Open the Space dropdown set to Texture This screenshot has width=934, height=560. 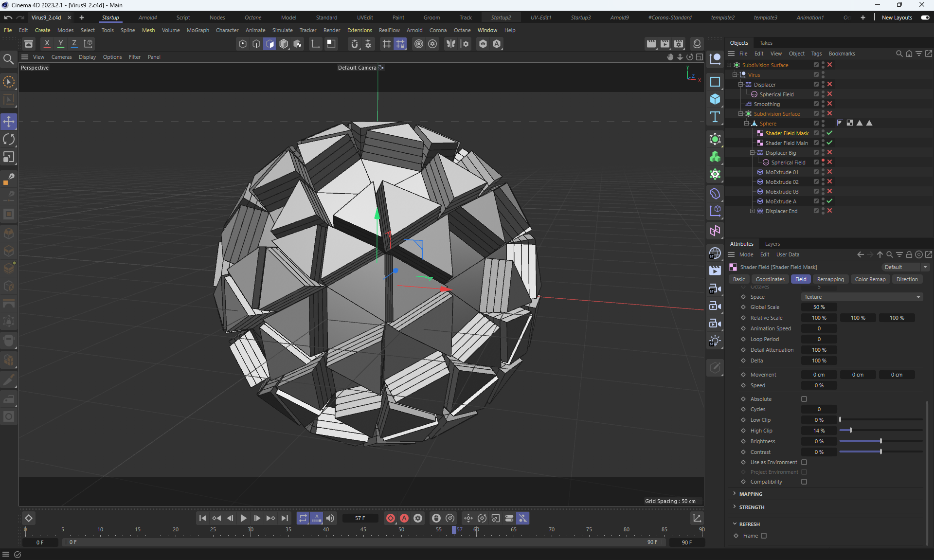[862, 297]
